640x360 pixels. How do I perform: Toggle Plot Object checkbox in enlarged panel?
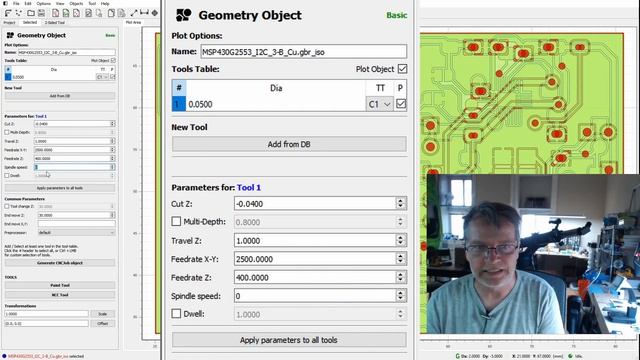402,69
